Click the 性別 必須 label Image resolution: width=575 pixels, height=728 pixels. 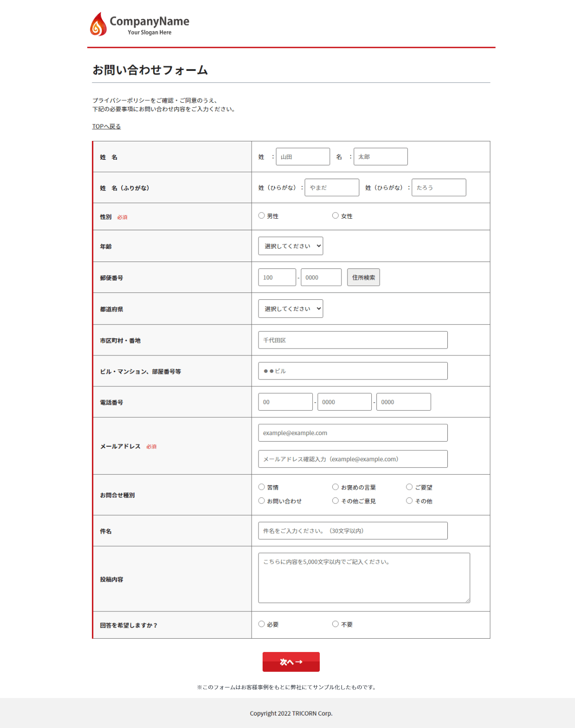click(x=114, y=217)
